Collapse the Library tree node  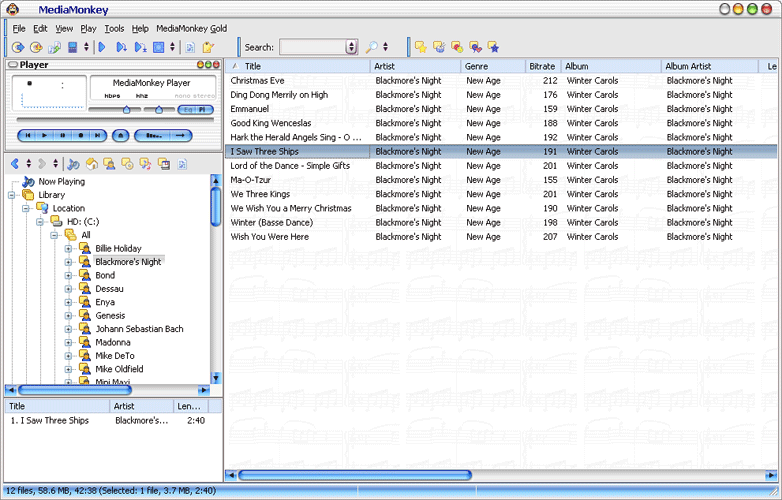coord(13,195)
